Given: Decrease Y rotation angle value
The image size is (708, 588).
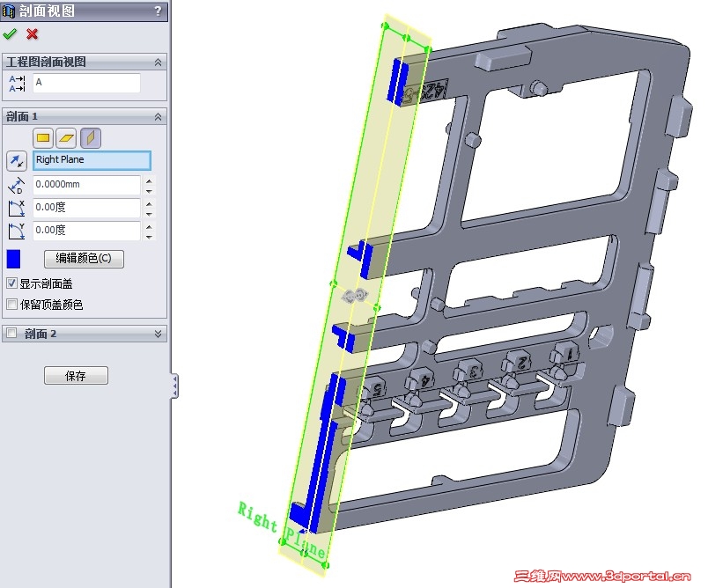Looking at the screenshot, I should point(149,236).
